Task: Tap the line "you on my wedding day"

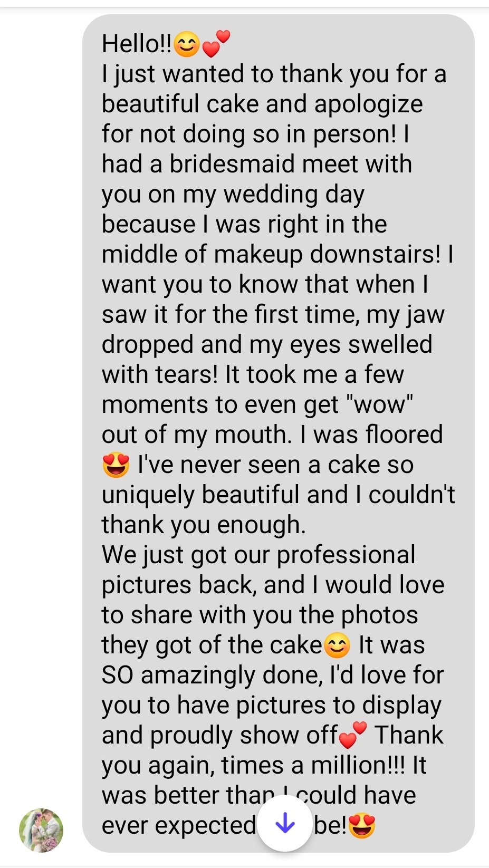Action: tap(233, 195)
